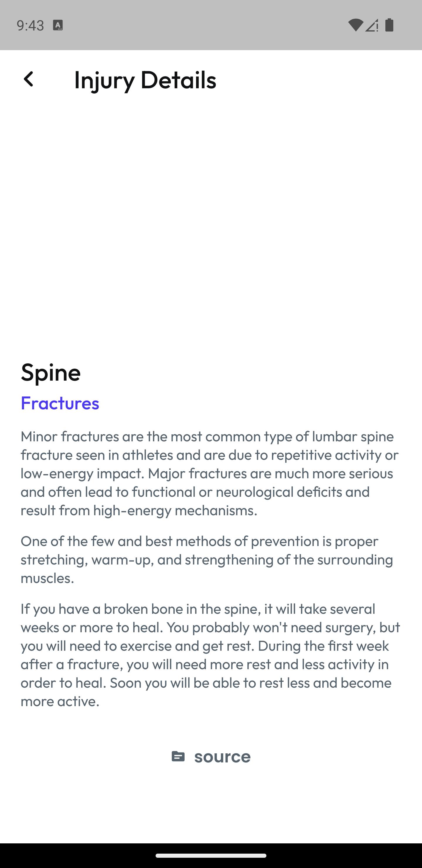This screenshot has height=868, width=422.
Task: Open the source link text
Action: click(222, 757)
